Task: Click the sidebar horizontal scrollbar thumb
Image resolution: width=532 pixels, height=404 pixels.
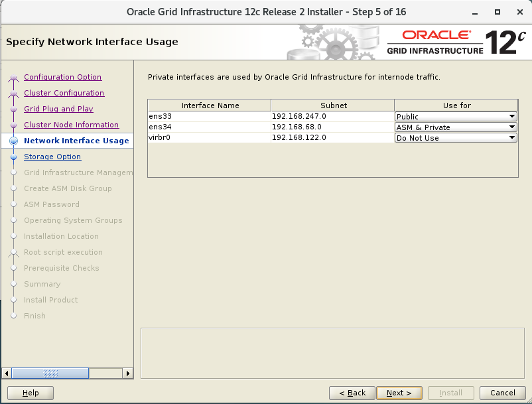Action: point(50,373)
